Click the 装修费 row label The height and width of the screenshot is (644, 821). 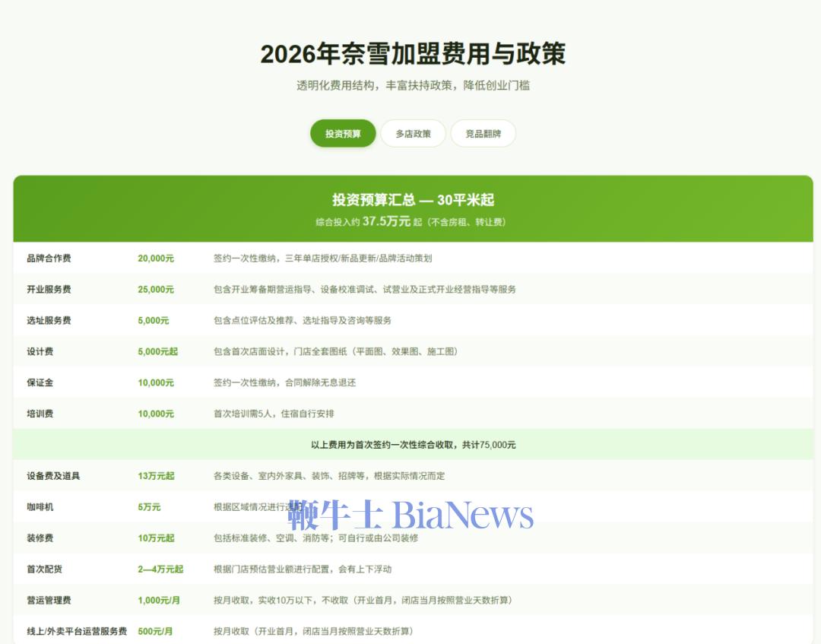tap(40, 538)
